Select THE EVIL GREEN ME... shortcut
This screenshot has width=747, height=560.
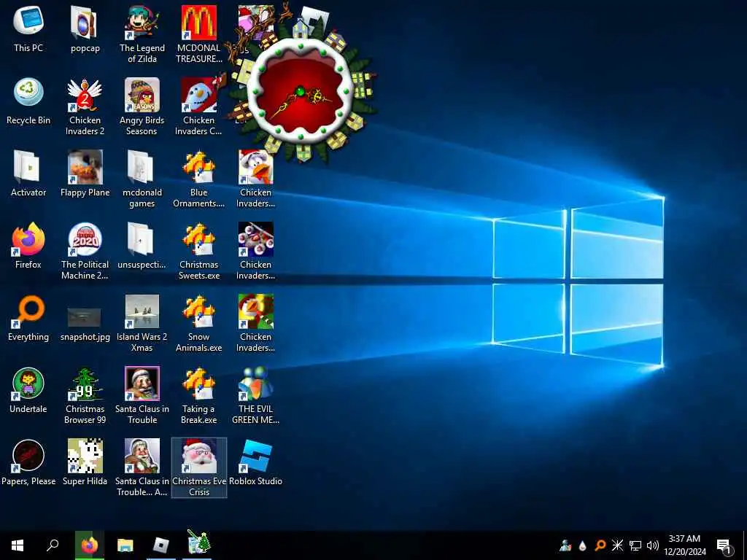tap(256, 396)
